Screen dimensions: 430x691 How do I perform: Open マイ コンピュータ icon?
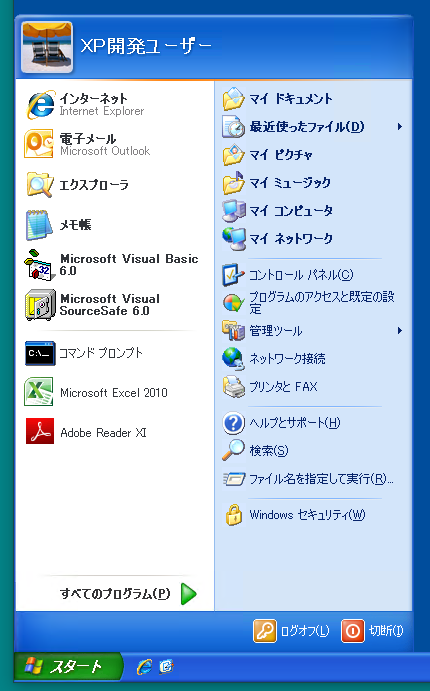click(x=234, y=211)
